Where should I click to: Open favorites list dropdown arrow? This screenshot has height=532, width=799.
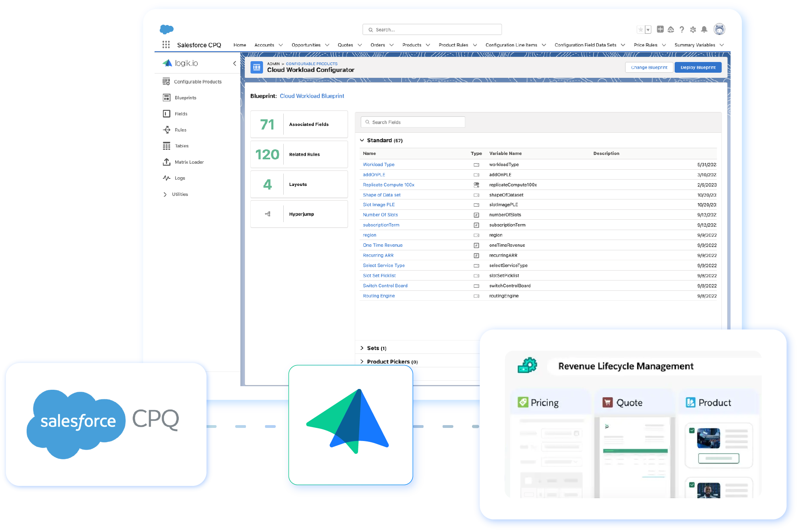point(648,29)
